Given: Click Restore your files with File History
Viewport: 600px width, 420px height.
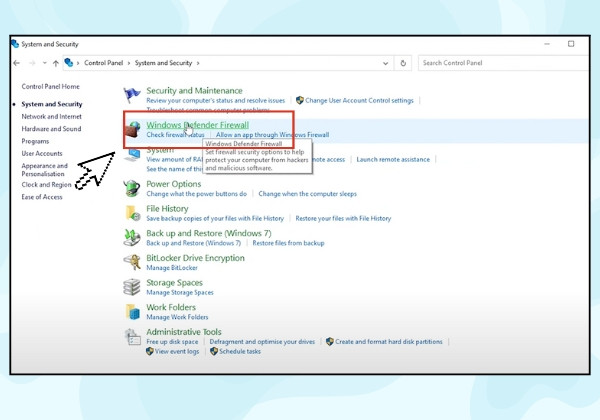Looking at the screenshot, I should (343, 218).
